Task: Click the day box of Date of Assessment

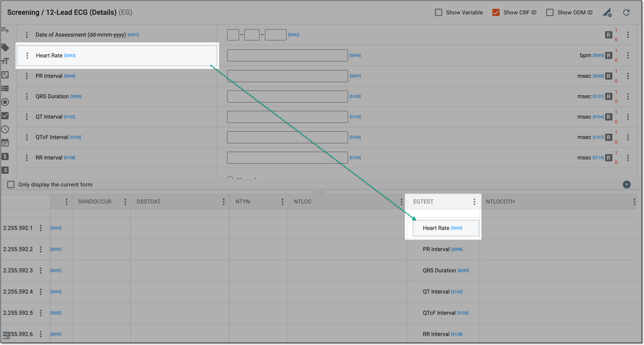Action: pyautogui.click(x=233, y=35)
